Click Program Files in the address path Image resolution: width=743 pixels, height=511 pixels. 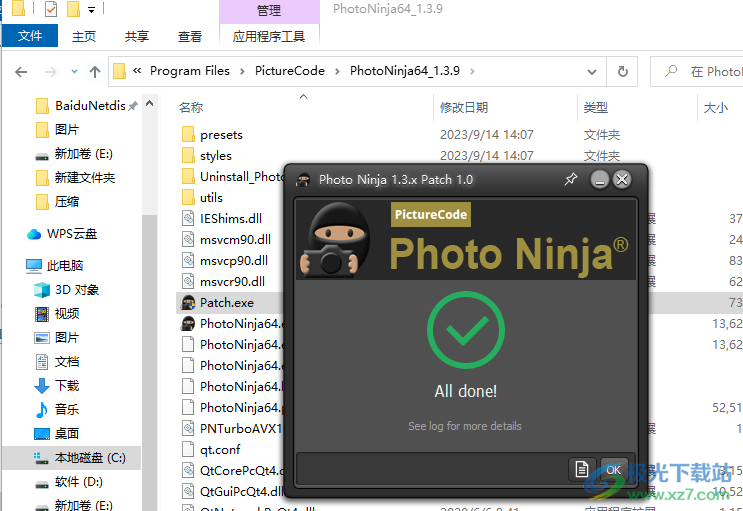point(190,71)
